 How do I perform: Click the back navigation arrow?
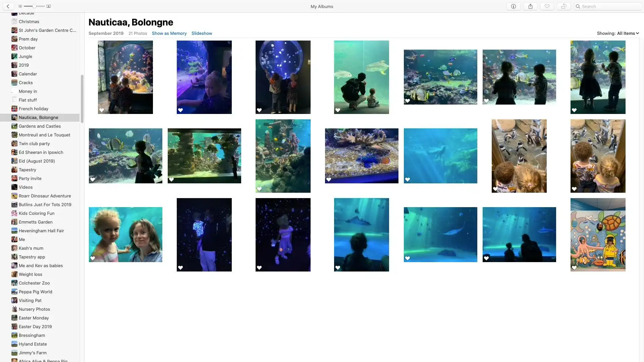(x=8, y=6)
